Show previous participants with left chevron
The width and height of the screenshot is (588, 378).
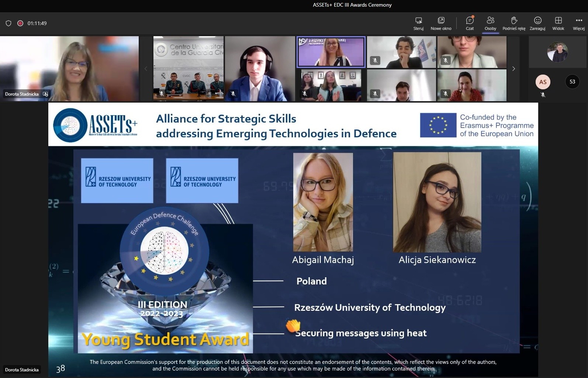click(146, 69)
